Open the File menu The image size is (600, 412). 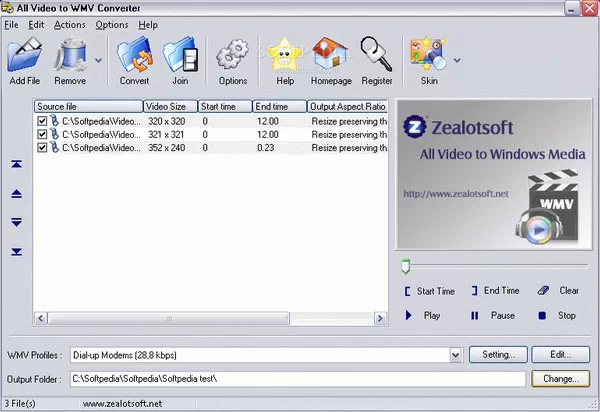coord(11,25)
